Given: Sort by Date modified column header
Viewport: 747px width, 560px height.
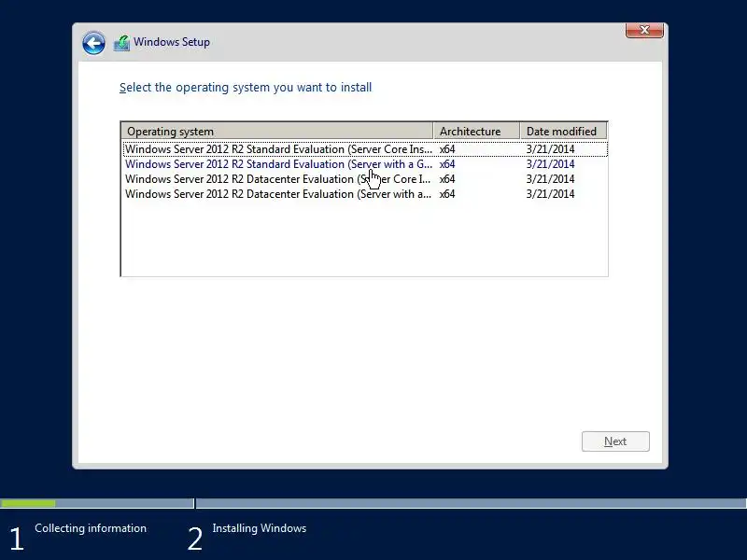Looking at the screenshot, I should point(563,131).
